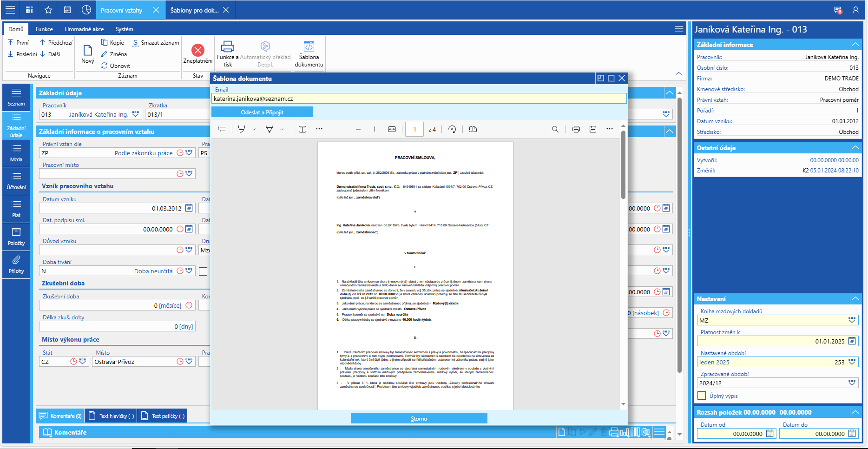Click Smazat záznam in ribbon
This screenshot has width=868, height=449.
(x=156, y=42)
